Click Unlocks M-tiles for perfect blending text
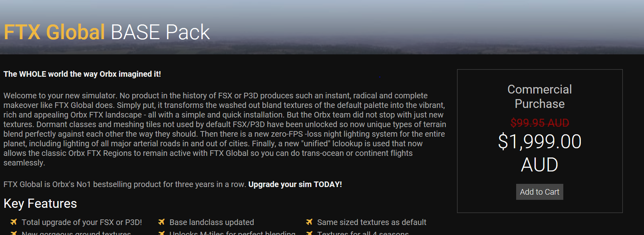 232,233
